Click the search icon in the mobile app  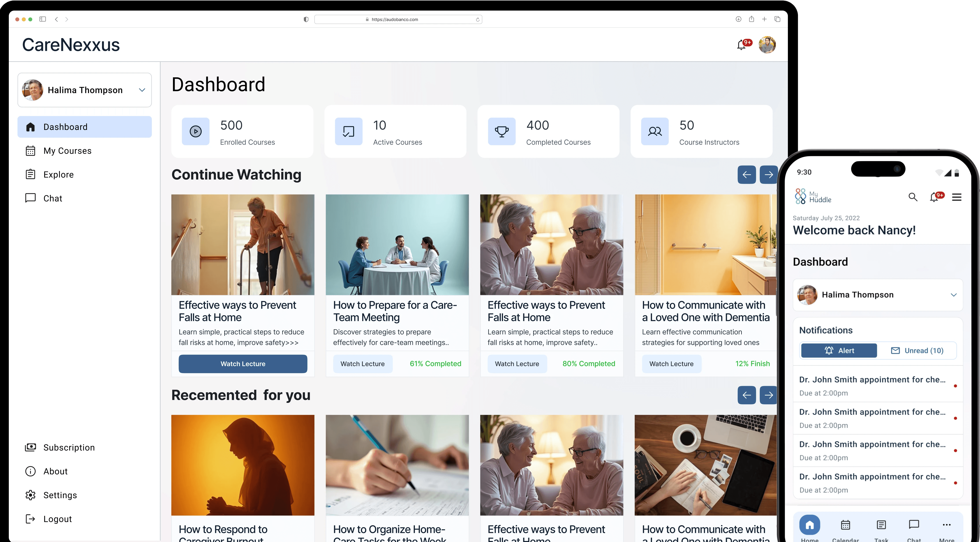coord(913,197)
